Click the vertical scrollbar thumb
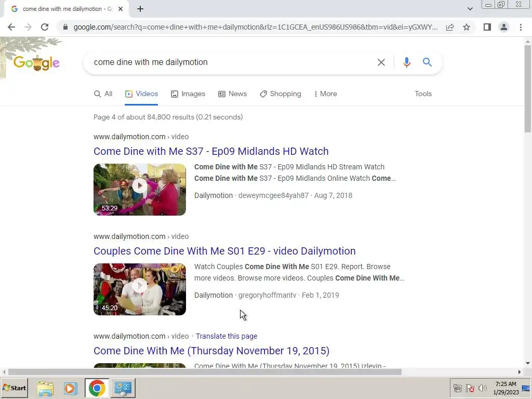 [x=528, y=88]
